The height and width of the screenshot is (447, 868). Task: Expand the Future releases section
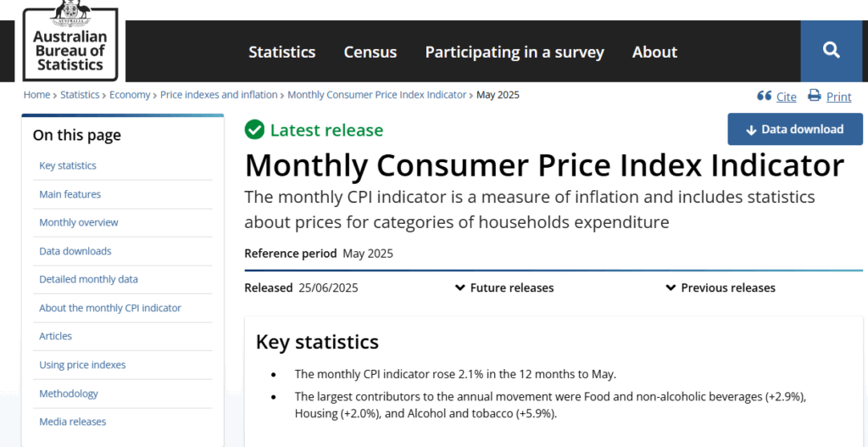tap(504, 288)
